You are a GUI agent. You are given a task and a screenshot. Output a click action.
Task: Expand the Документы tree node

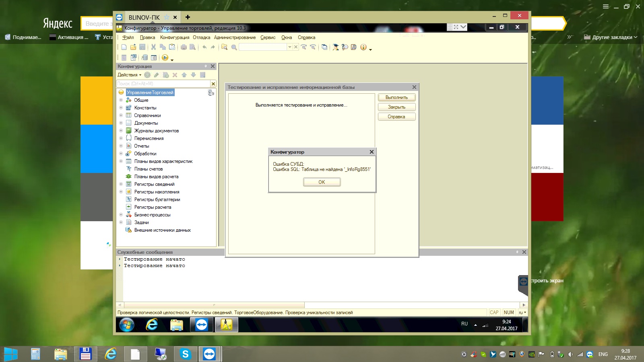click(x=121, y=123)
